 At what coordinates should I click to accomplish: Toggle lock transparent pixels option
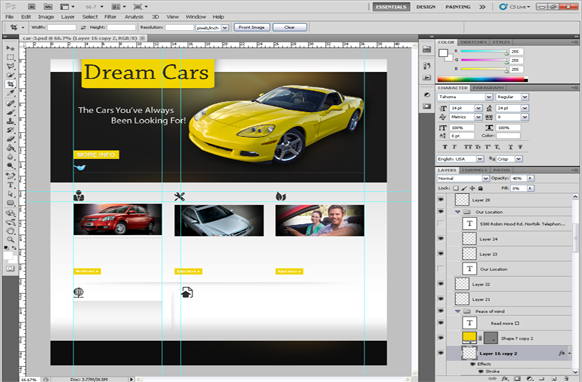456,188
